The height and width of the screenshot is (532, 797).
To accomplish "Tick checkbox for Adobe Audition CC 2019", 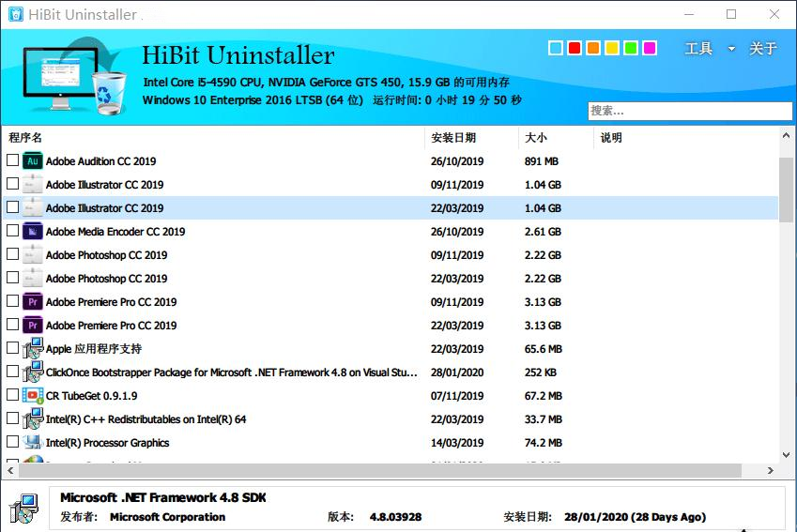I will (x=13, y=160).
